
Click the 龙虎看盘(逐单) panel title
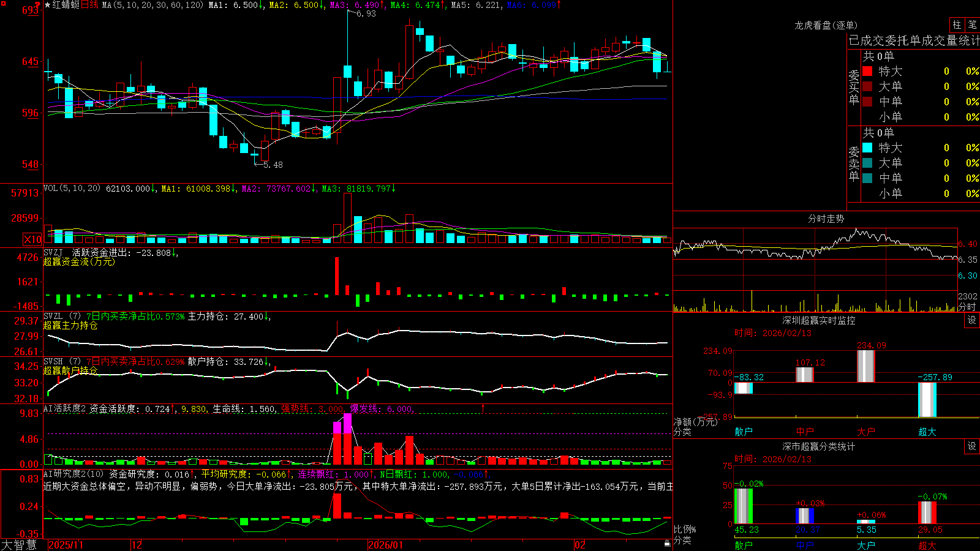click(x=826, y=25)
